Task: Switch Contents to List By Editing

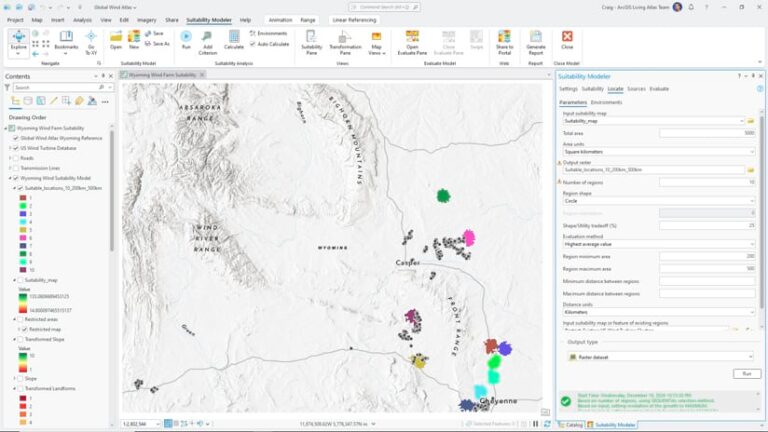Action: (53, 101)
